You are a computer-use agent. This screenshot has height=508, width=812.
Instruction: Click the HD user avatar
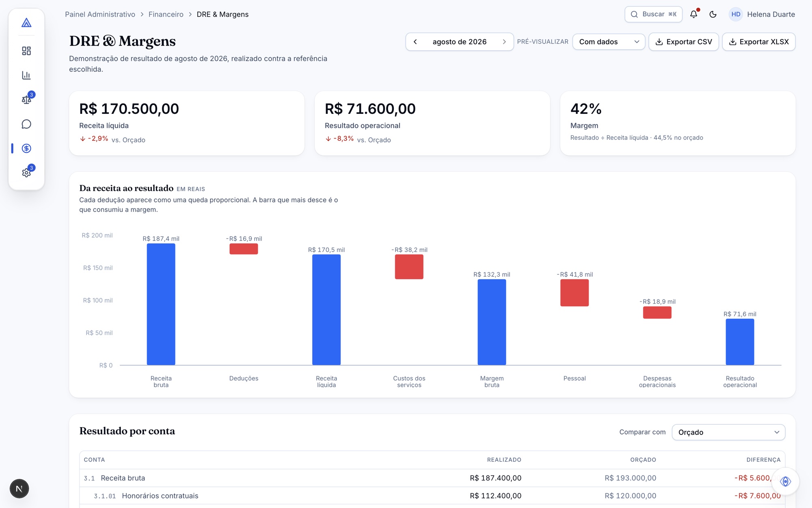pos(736,14)
